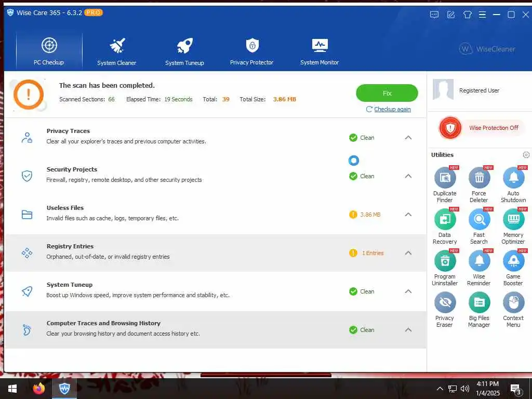532x399 pixels.
Task: Launch the Force Deleter utility
Action: coord(479,184)
